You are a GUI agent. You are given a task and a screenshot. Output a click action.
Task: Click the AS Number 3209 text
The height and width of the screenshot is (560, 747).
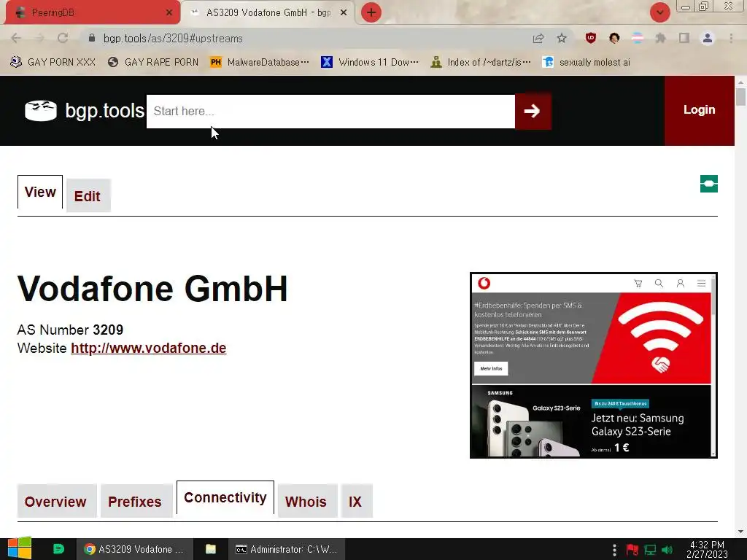(x=71, y=330)
